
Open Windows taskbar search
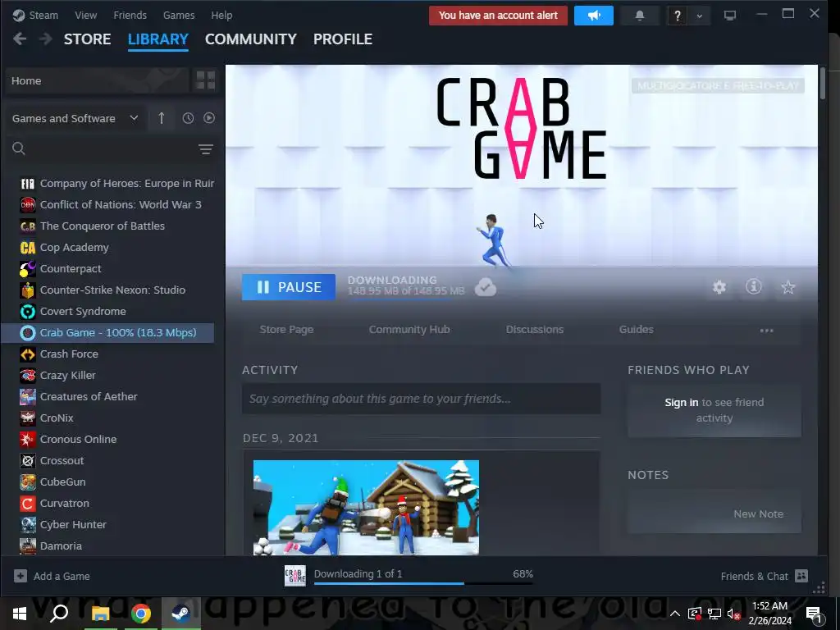59,613
